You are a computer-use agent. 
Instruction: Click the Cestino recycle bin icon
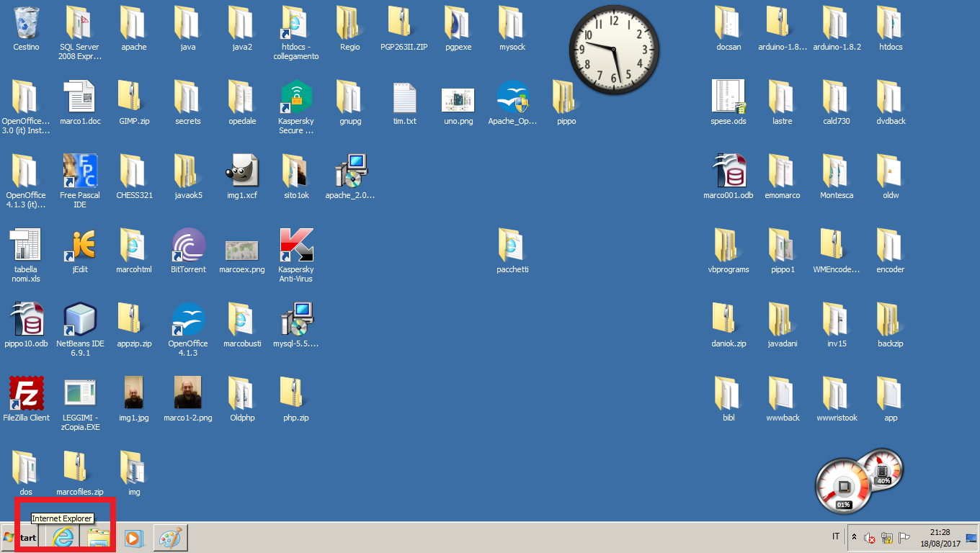pos(26,23)
